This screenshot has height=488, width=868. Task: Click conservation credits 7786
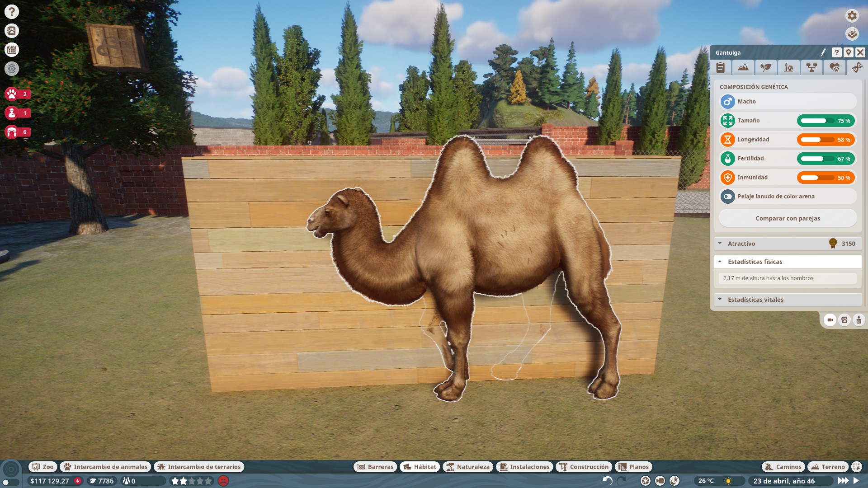click(x=102, y=481)
